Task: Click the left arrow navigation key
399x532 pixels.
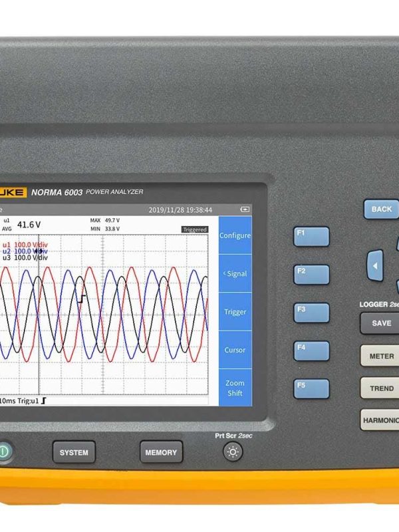Action: pyautogui.click(x=375, y=265)
